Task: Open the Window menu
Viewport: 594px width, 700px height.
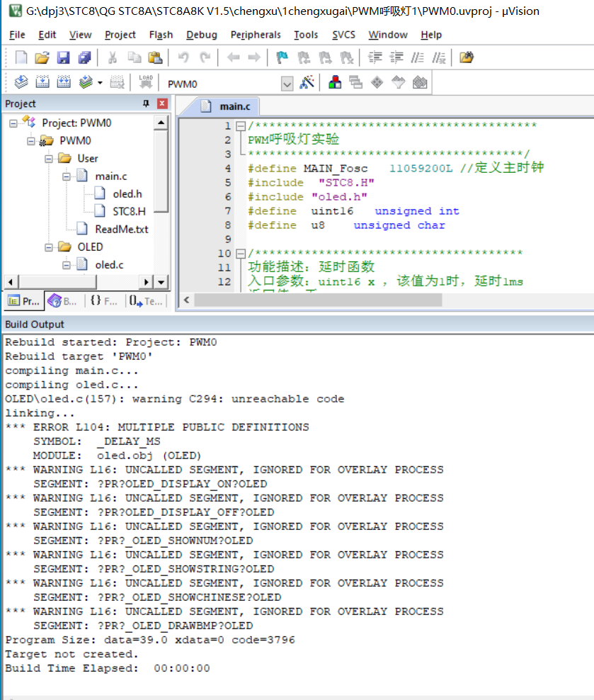Action: point(387,35)
